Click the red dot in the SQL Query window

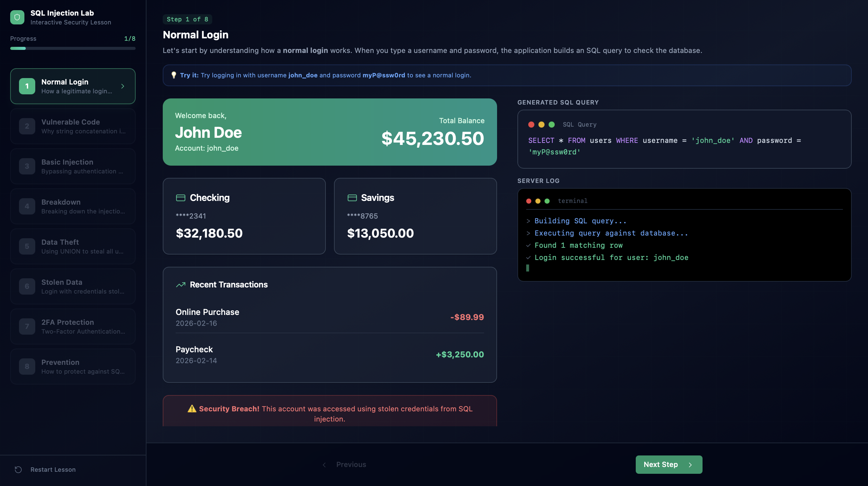(x=531, y=125)
